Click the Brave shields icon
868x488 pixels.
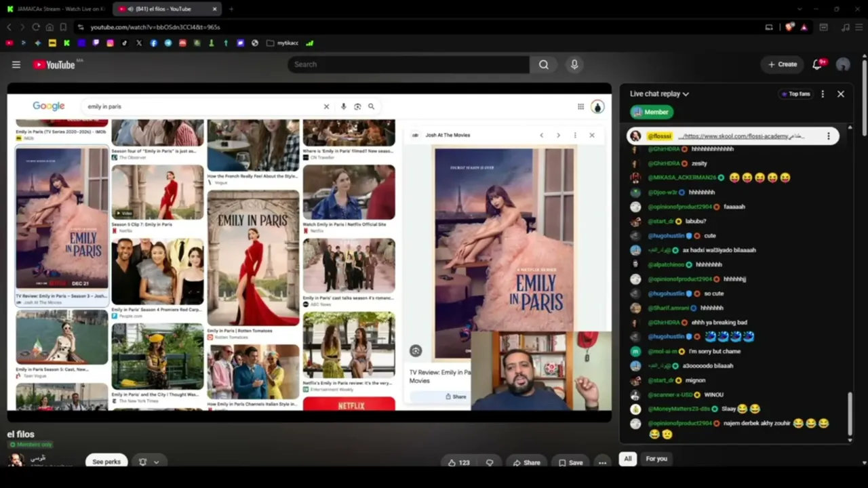[789, 27]
